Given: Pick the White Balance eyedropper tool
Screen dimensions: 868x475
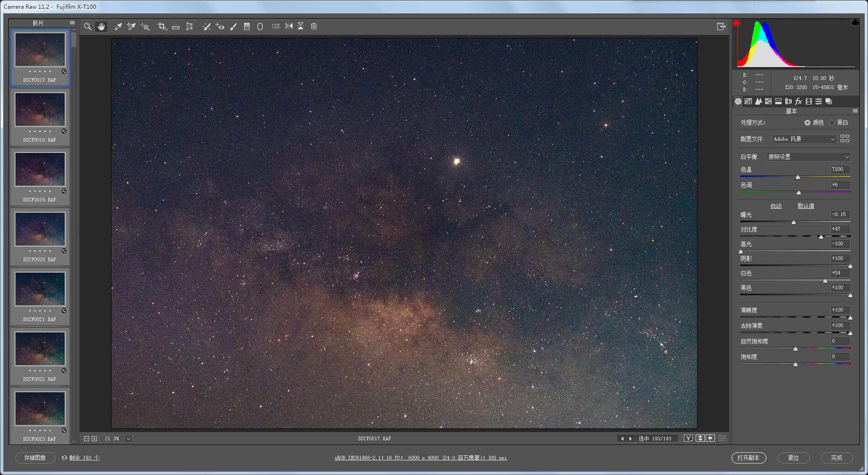Looking at the screenshot, I should point(118,26).
